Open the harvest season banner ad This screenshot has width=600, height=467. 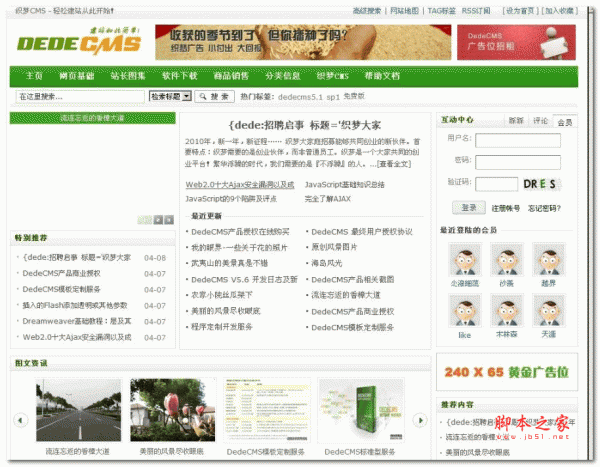[x=303, y=42]
